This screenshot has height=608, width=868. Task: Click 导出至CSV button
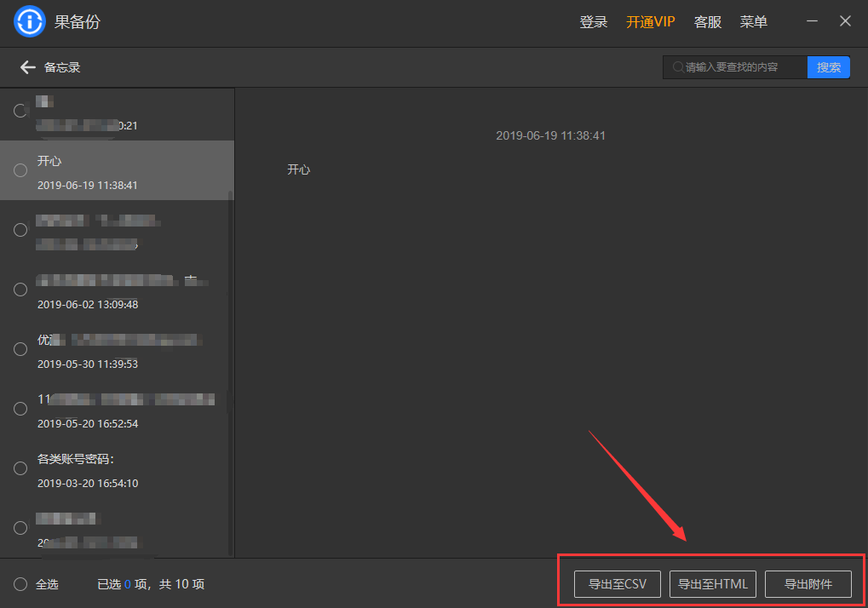click(x=618, y=584)
